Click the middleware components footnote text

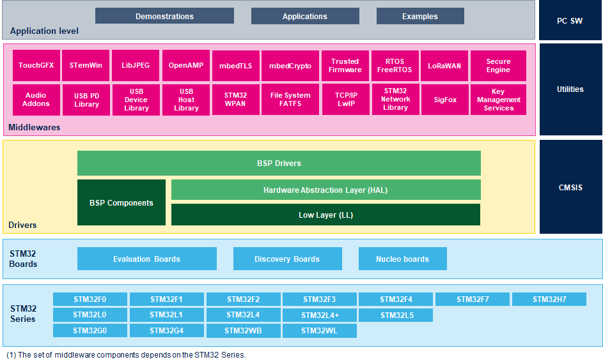(x=126, y=355)
